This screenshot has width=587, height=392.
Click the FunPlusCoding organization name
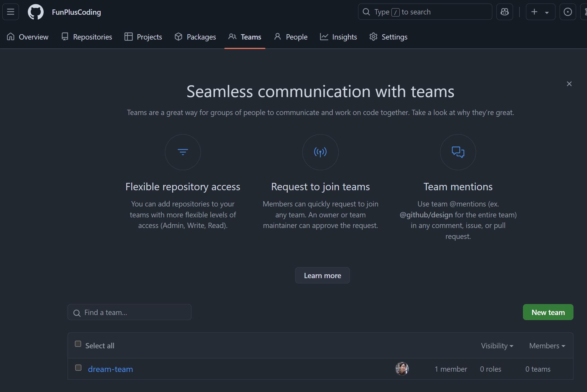[x=76, y=12]
